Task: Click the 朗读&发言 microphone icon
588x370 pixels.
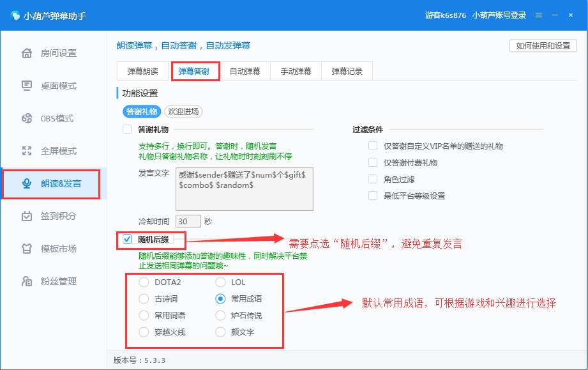Action: pyautogui.click(x=27, y=183)
